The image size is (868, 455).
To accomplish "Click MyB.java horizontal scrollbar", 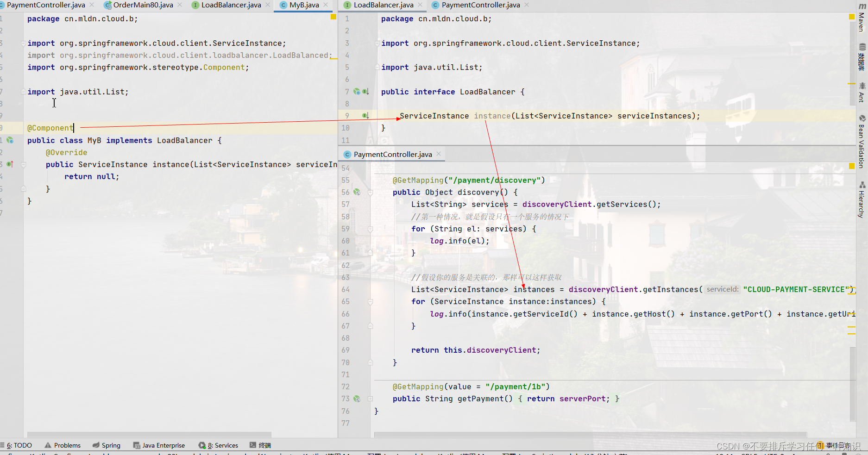I will click(x=149, y=435).
